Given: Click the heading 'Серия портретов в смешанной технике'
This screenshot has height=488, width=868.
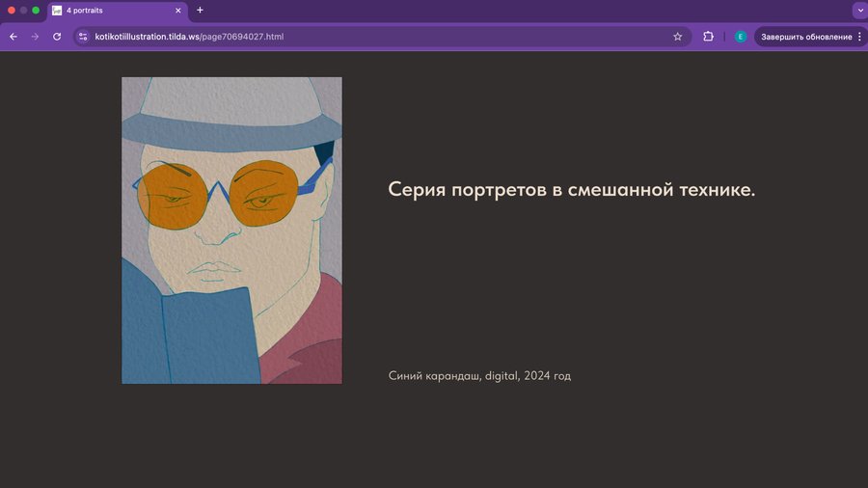Looking at the screenshot, I should click(x=571, y=189).
